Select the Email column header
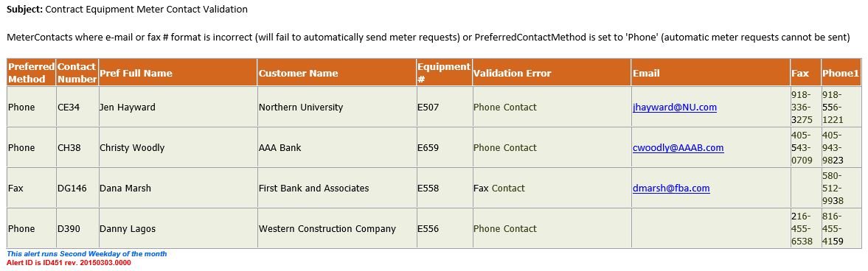The image size is (868, 271). 711,73
